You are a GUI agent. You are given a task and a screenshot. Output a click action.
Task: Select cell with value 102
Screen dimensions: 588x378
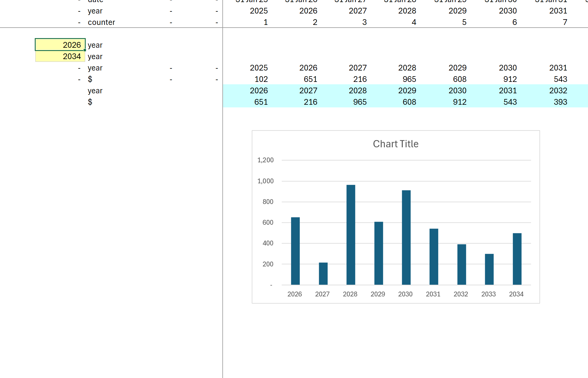point(261,79)
